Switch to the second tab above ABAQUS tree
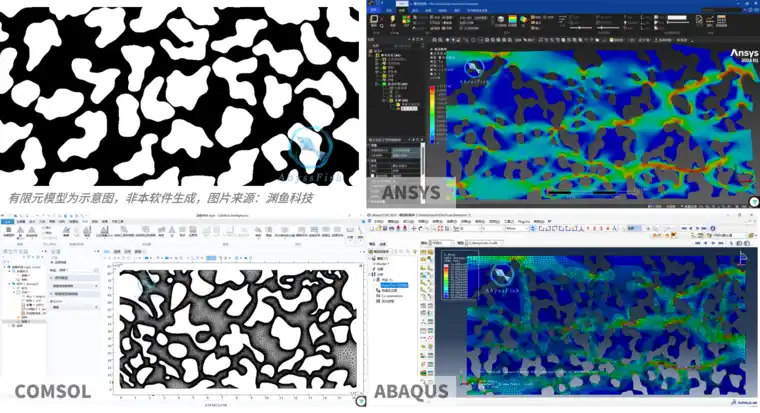The image size is (760, 413). click(x=383, y=244)
